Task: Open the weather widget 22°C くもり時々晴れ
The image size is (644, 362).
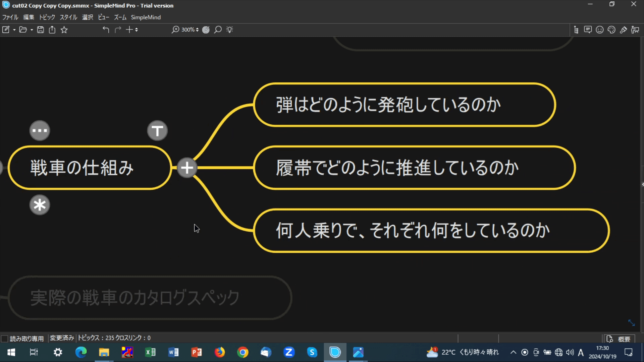Action: [463, 352]
